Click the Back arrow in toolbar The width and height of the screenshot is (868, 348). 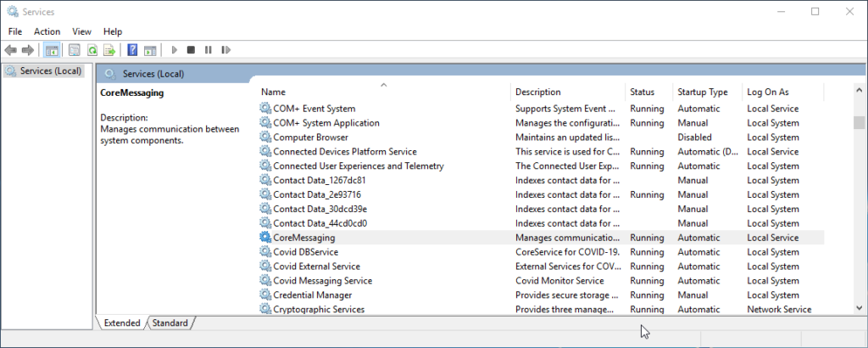[11, 50]
